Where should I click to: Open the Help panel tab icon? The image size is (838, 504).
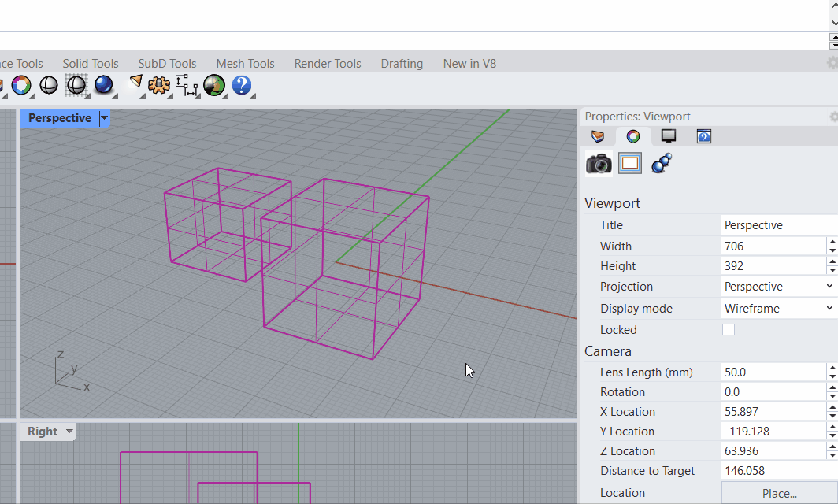tap(704, 136)
